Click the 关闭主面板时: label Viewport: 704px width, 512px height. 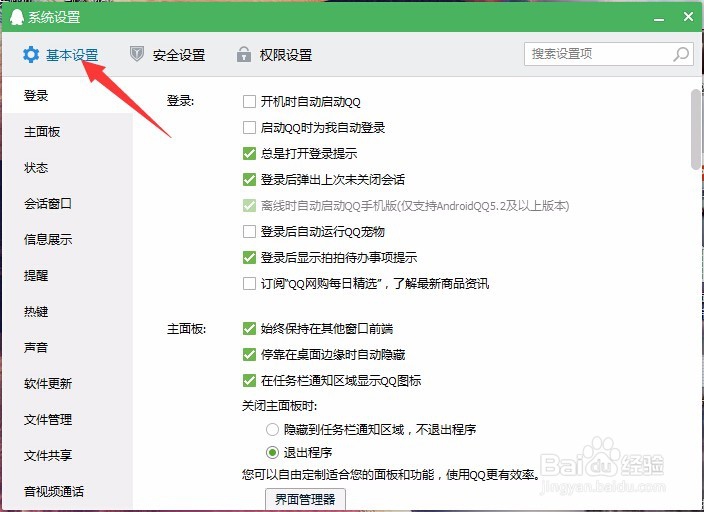tap(279, 406)
